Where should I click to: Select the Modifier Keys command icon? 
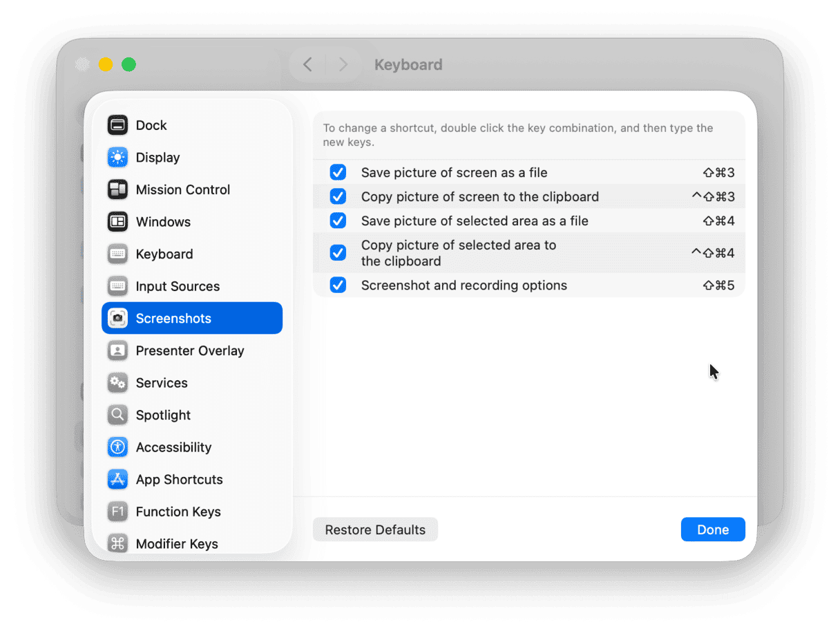click(117, 543)
